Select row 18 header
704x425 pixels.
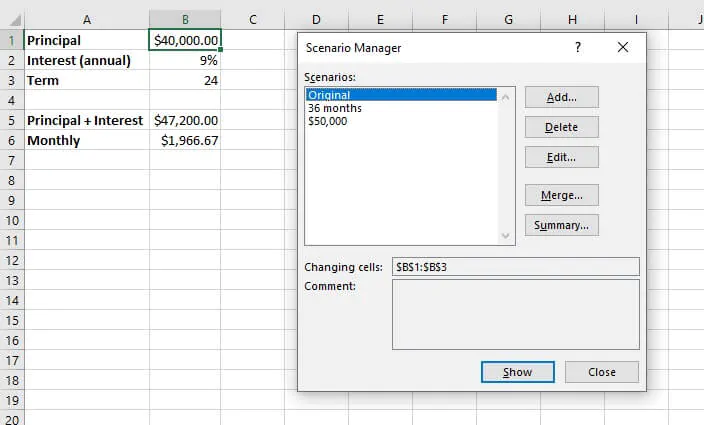click(12, 381)
